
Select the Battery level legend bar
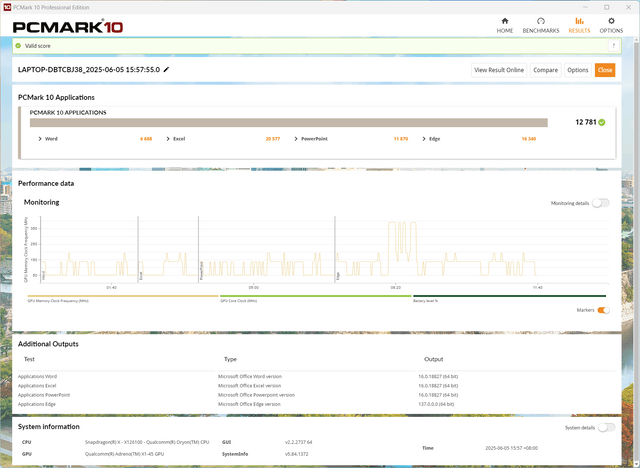(x=509, y=296)
